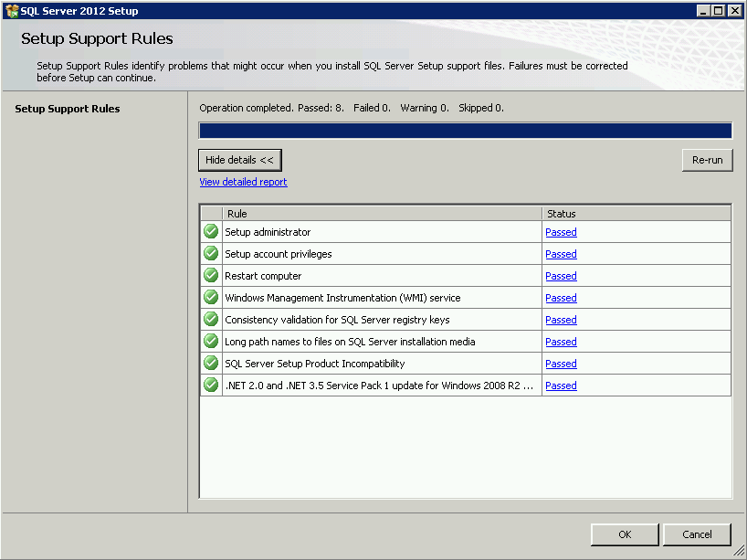The image size is (747, 560).
Task: Click OK to continue setup
Action: (625, 534)
